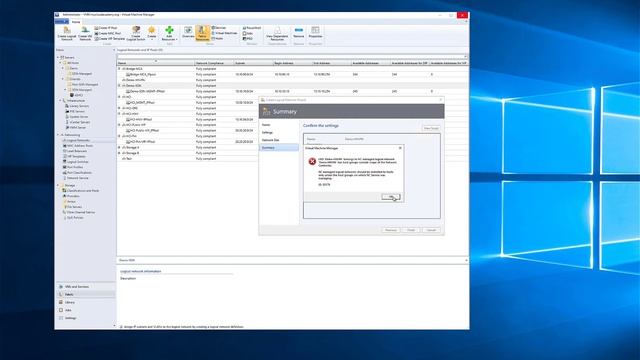Open the Settings workspace
Image resolution: width=640 pixels, height=360 pixels.
coord(85,318)
